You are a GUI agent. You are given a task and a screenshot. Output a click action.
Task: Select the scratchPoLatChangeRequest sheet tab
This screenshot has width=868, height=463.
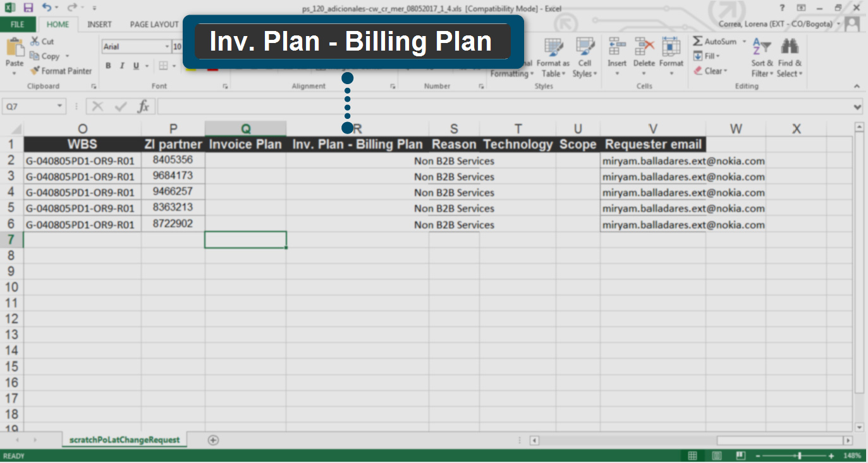tap(125, 440)
